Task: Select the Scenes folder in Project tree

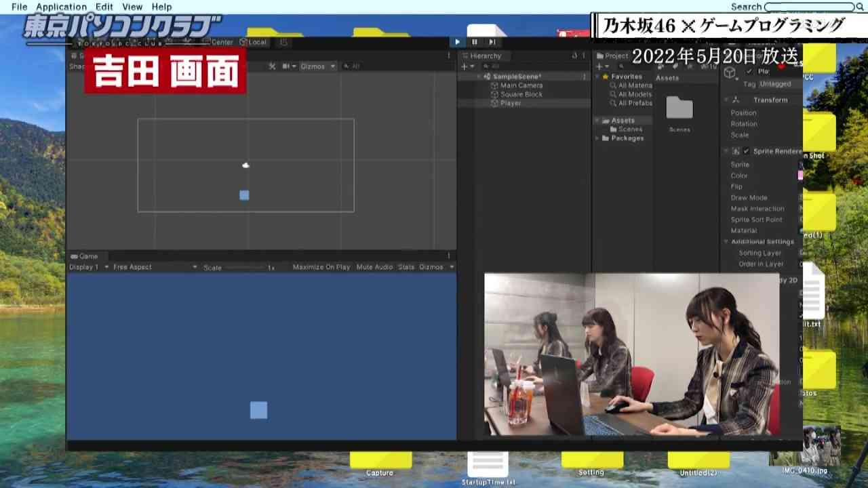Action: (625, 129)
